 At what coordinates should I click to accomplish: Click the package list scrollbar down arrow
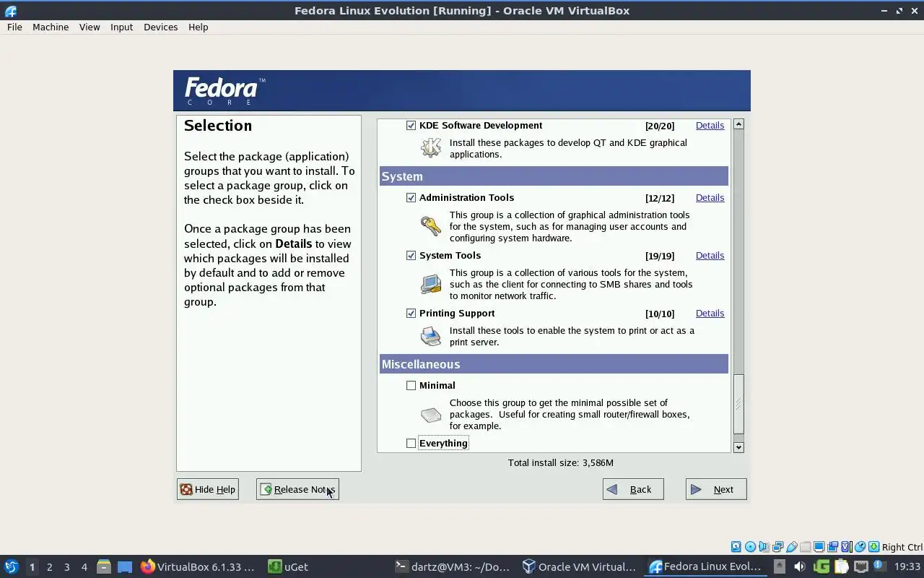738,447
